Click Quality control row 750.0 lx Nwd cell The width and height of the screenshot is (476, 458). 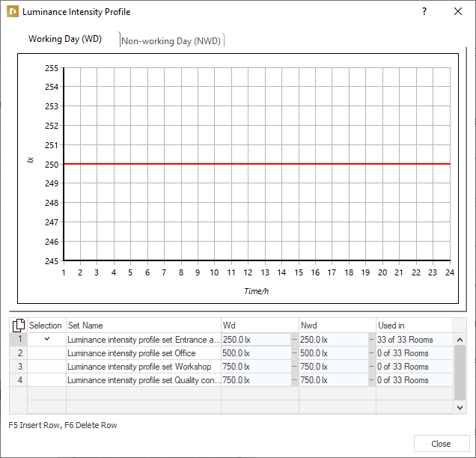[x=334, y=380]
